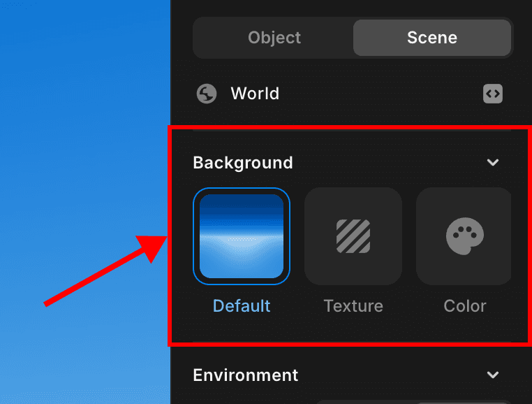Select the World label
The height and width of the screenshot is (404, 532).
[x=255, y=94]
